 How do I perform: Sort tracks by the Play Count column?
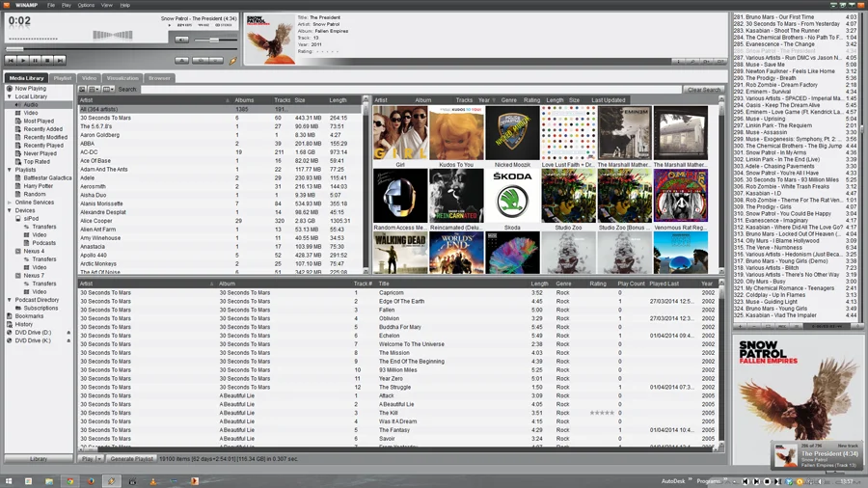click(631, 284)
